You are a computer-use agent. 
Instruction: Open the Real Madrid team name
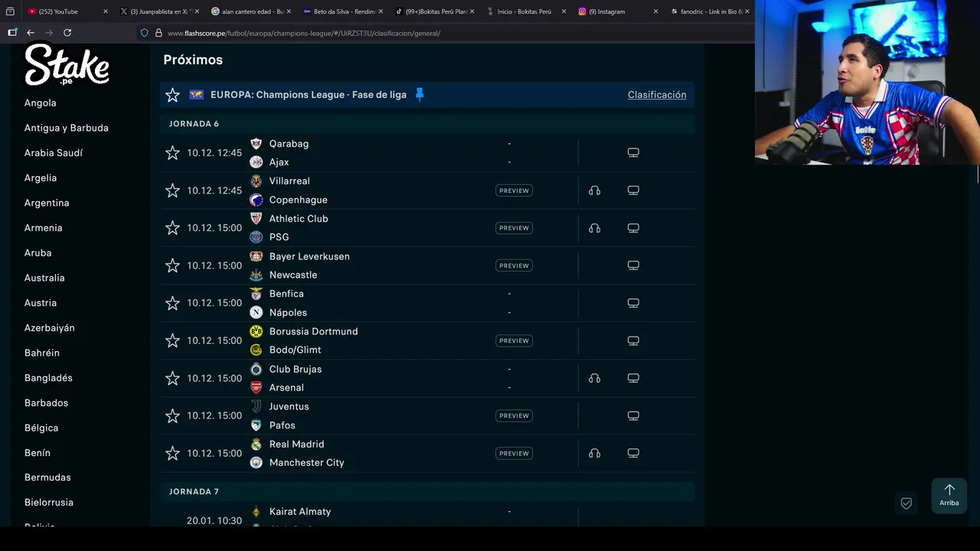coord(296,444)
